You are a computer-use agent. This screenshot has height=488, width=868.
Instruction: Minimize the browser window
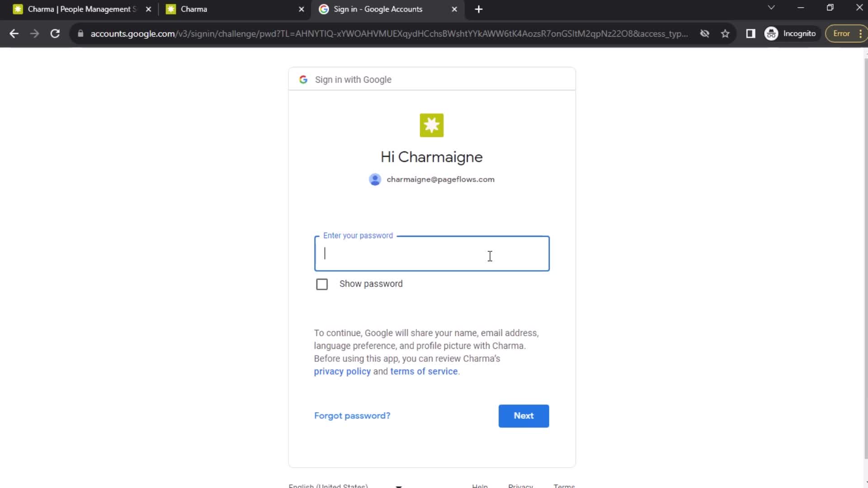click(801, 8)
